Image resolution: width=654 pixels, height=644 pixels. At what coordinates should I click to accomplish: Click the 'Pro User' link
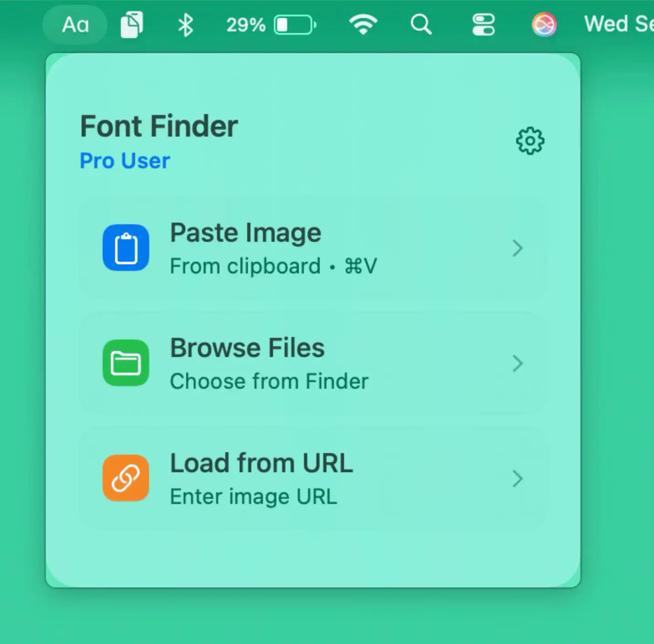(124, 161)
